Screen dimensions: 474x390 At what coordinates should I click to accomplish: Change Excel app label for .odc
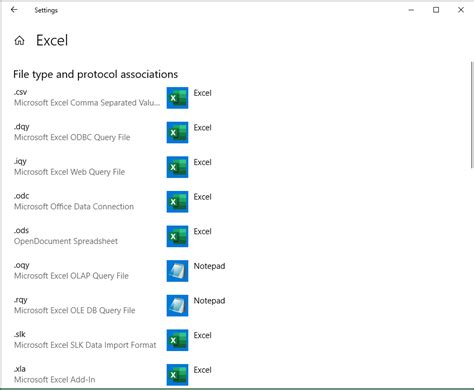point(202,197)
